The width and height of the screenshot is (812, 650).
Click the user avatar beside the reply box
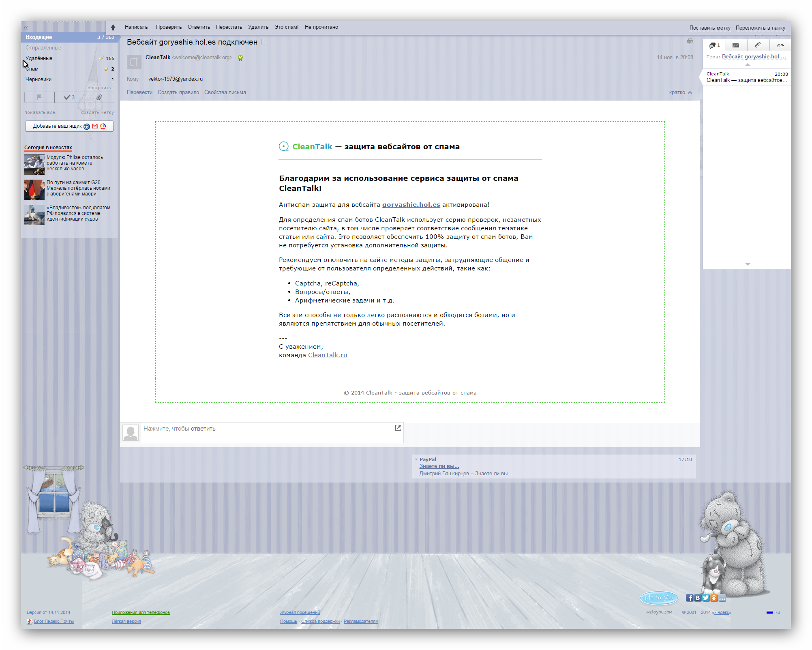131,433
